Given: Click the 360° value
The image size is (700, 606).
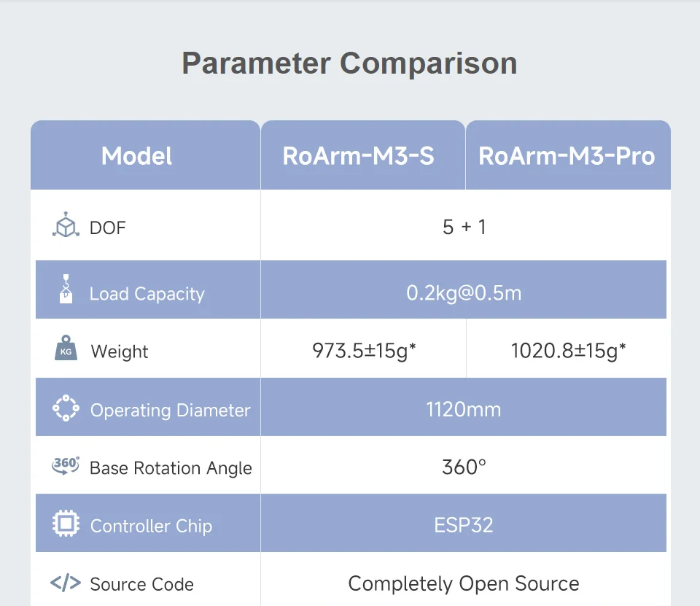Looking at the screenshot, I should [x=464, y=467].
